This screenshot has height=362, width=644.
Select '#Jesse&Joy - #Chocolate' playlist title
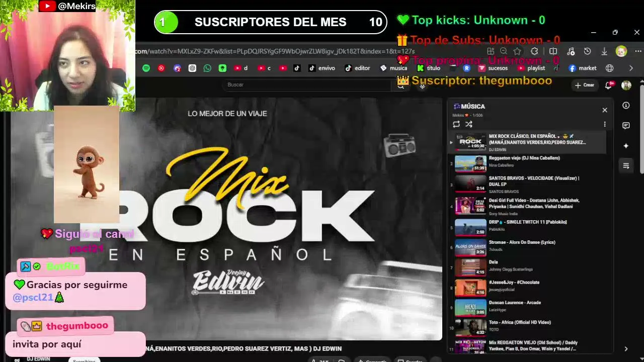click(x=514, y=283)
